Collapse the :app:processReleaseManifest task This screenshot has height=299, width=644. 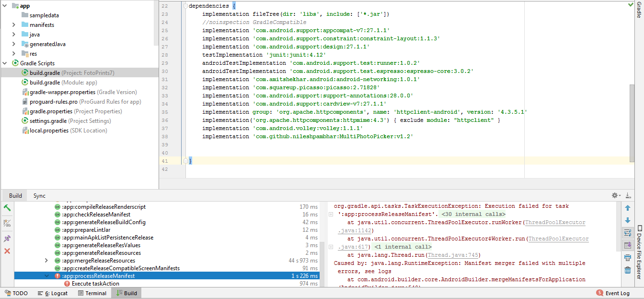[46, 276]
